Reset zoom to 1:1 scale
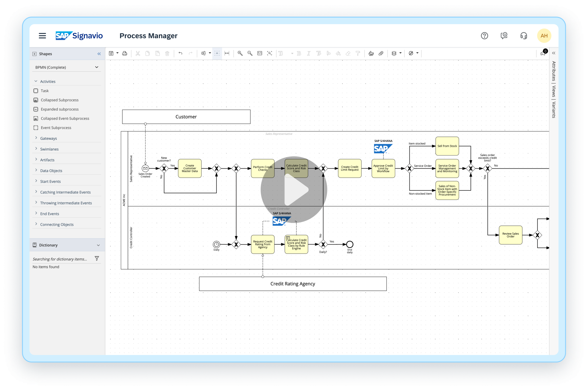 coord(260,53)
